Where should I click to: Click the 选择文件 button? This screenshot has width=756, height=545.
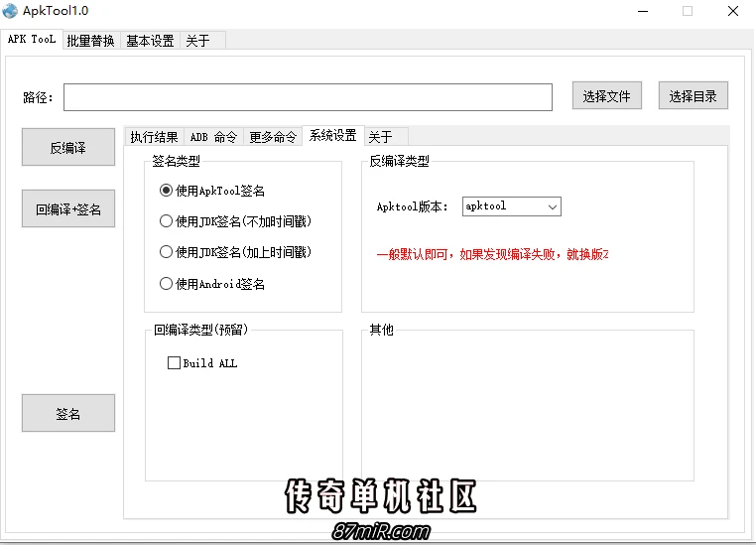tap(606, 96)
